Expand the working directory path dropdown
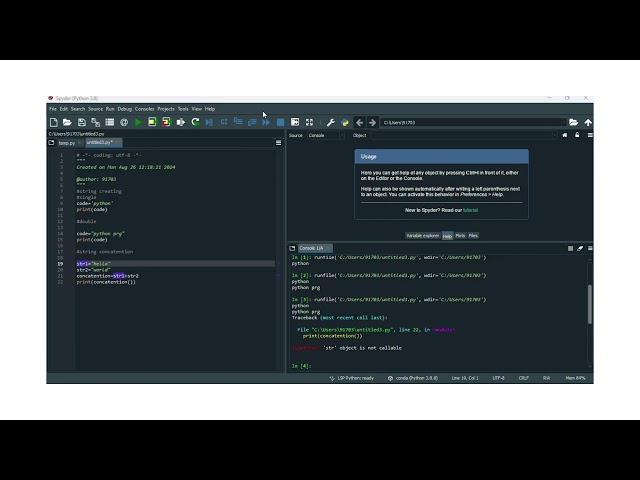640x480 pixels. (x=563, y=122)
